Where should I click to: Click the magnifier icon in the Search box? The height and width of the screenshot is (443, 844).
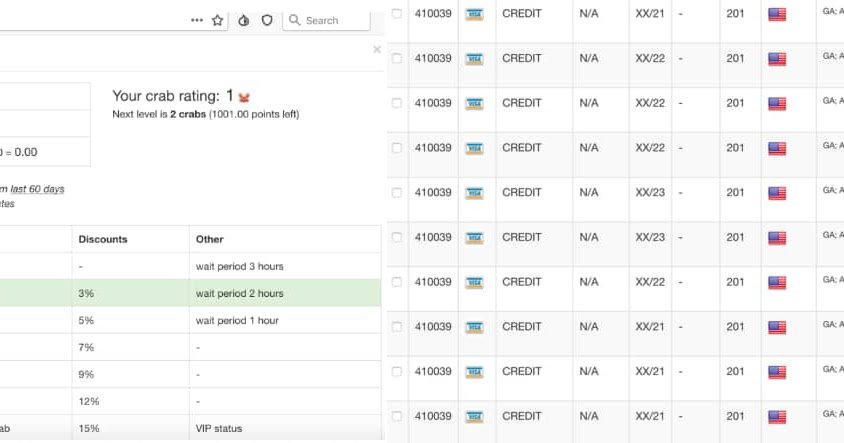(x=294, y=20)
